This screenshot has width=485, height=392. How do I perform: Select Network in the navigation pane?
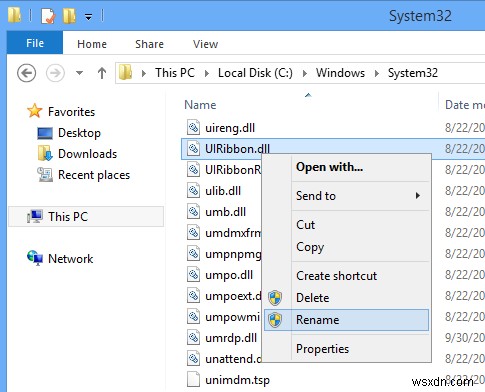70,259
